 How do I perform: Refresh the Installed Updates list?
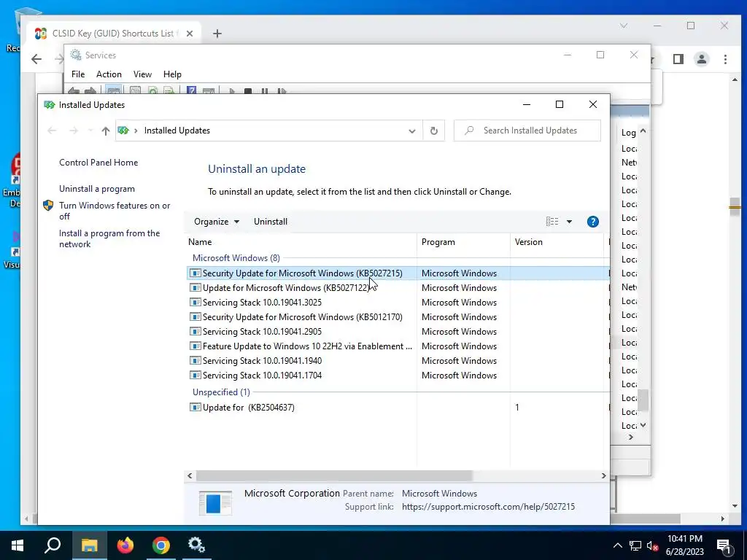pyautogui.click(x=433, y=131)
